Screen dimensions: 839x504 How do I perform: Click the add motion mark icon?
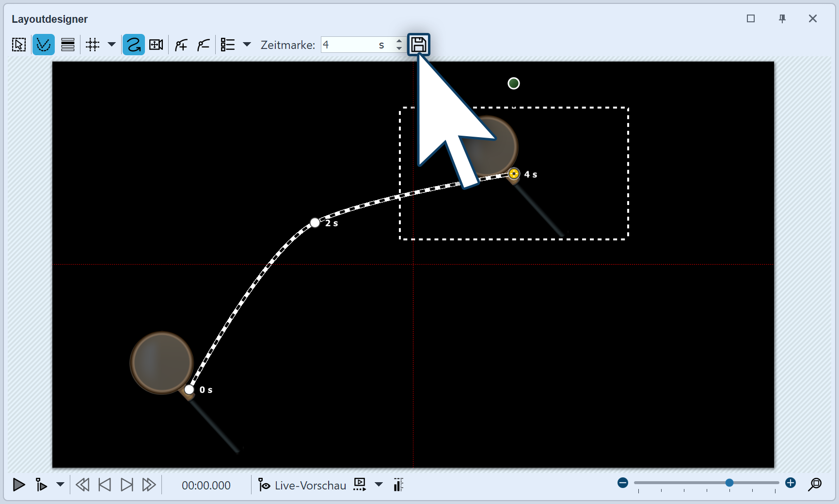(x=181, y=45)
